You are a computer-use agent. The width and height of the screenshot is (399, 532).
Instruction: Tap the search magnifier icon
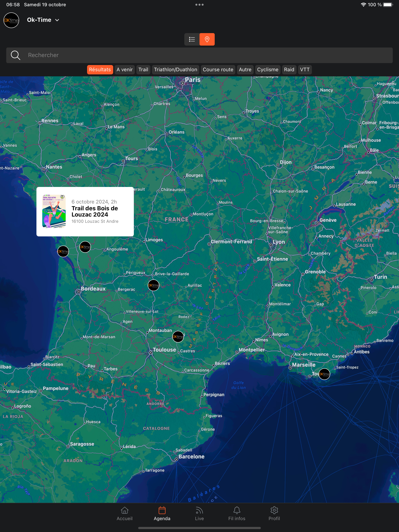(15, 55)
